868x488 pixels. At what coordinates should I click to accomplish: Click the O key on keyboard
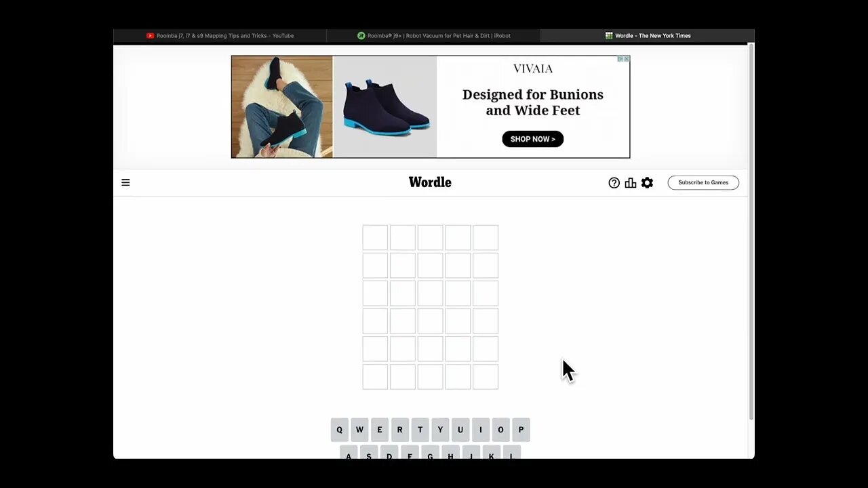pos(500,430)
